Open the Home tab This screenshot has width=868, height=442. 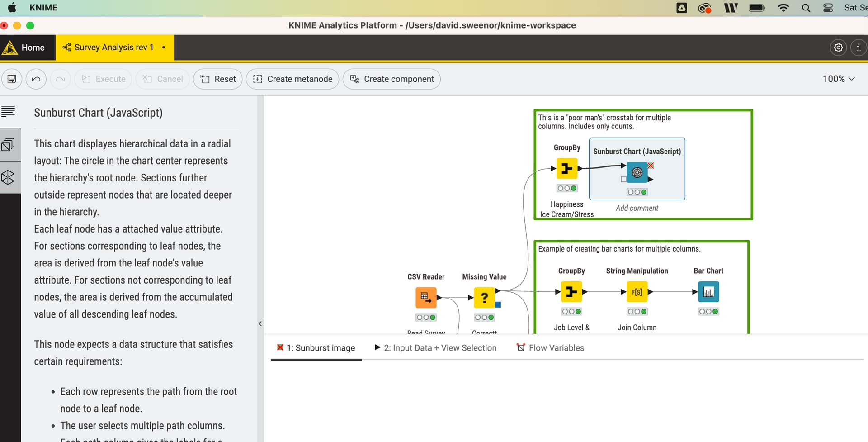(x=28, y=48)
